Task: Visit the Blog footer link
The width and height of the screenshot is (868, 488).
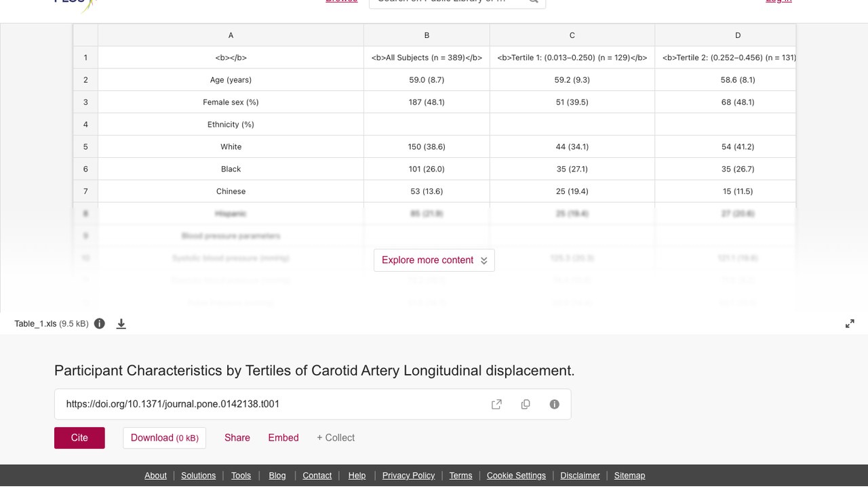Action: [277, 476]
